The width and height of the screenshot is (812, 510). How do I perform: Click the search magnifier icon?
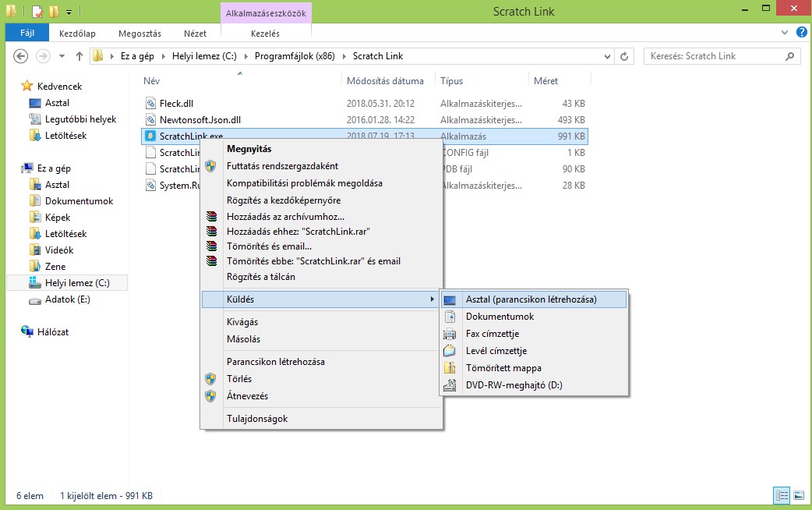pos(790,56)
